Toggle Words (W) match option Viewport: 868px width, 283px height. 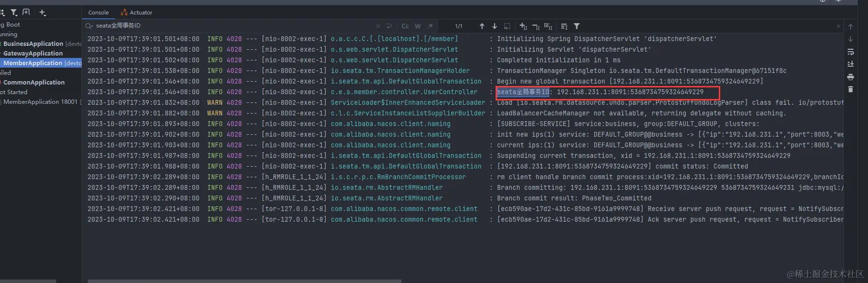(x=418, y=26)
